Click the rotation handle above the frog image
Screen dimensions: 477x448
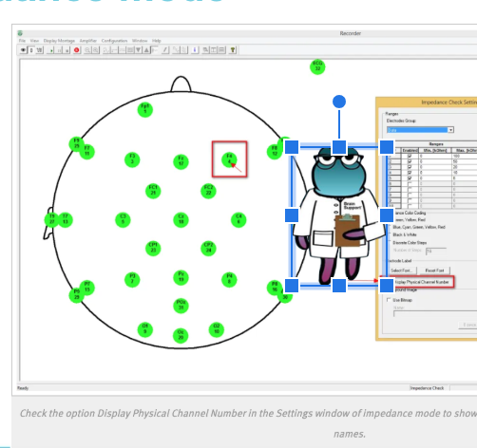339,102
